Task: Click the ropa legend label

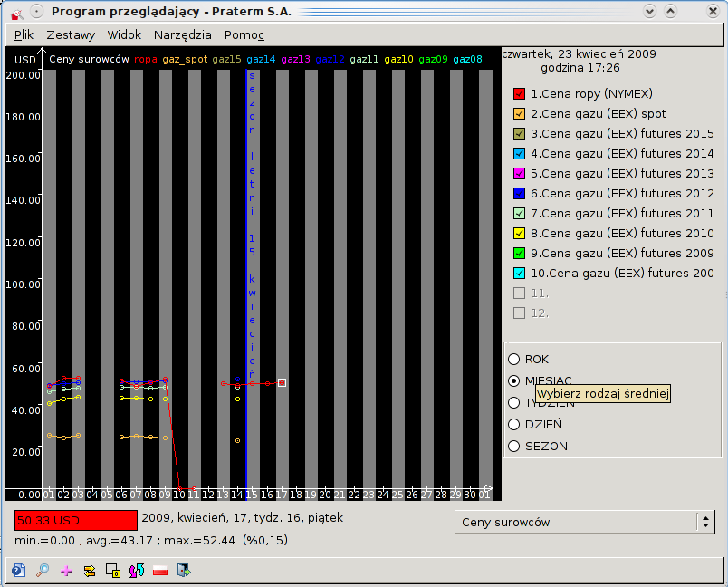Action: (x=145, y=60)
